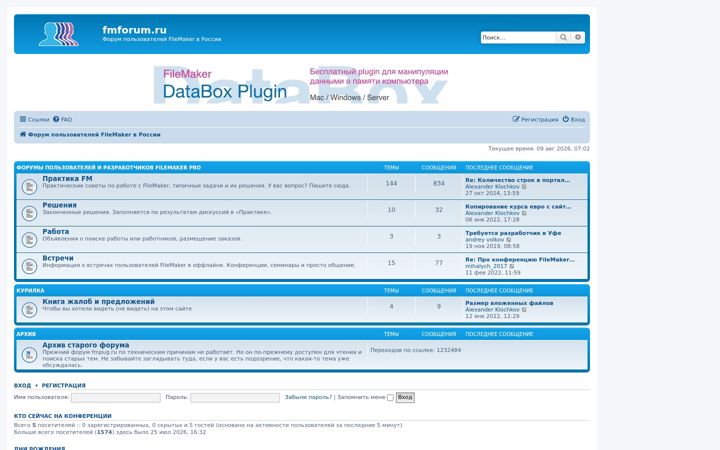Open mihalych_2017 user profile

click(x=486, y=266)
